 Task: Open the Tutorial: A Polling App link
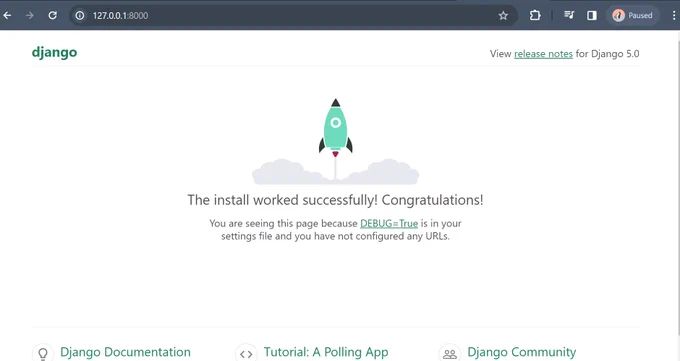(326, 352)
